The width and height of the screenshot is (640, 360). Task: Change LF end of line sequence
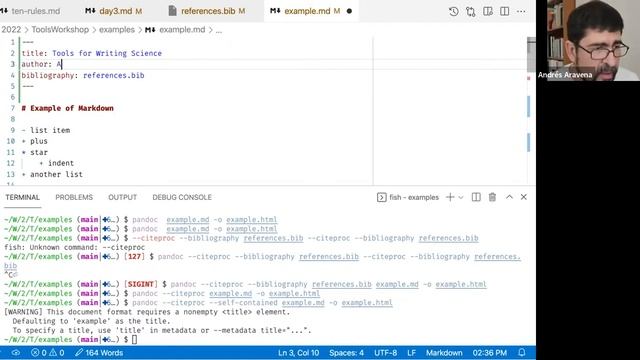[x=411, y=353]
